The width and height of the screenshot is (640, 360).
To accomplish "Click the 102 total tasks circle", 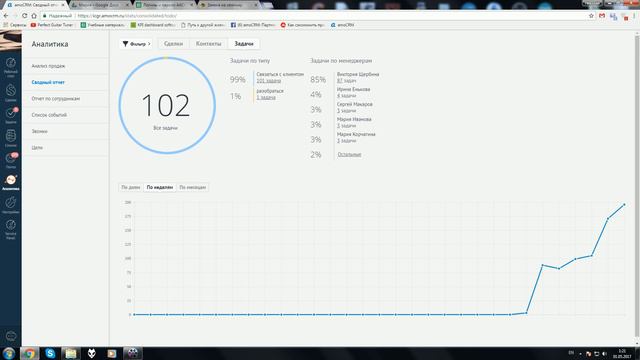I will coord(167,105).
